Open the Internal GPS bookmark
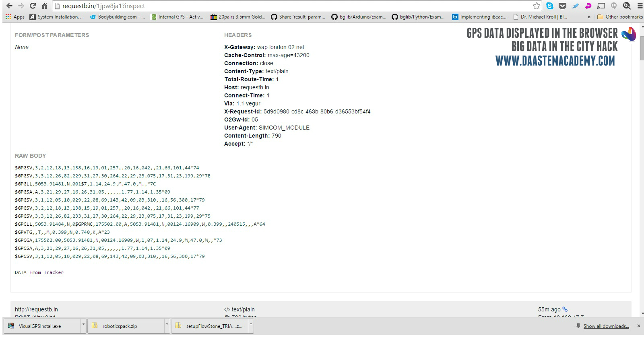 pos(178,17)
